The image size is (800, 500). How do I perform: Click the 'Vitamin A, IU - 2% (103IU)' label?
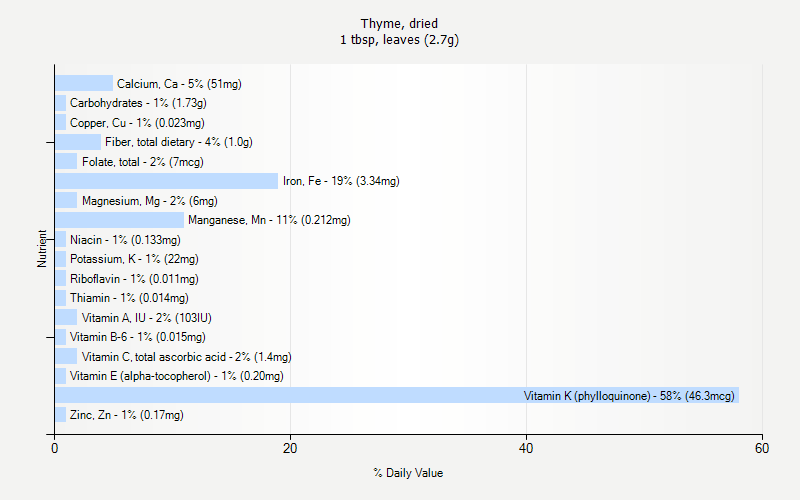146,318
